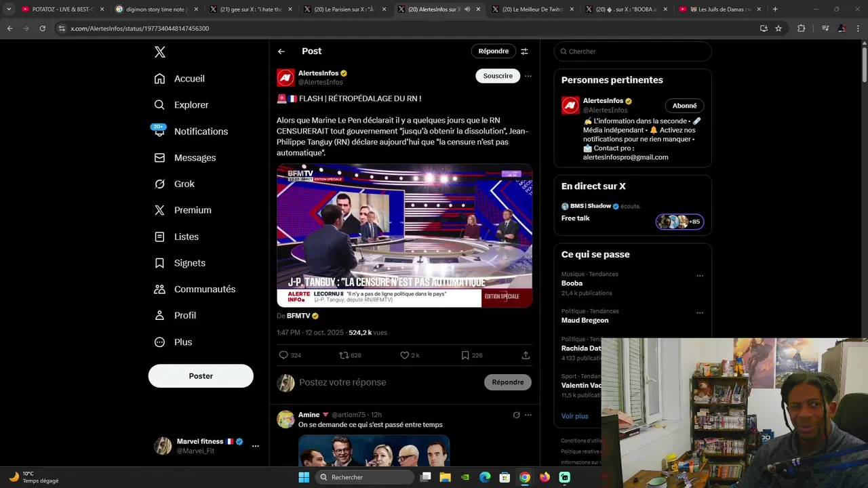Click the grey Répondre submit button

coord(508,382)
